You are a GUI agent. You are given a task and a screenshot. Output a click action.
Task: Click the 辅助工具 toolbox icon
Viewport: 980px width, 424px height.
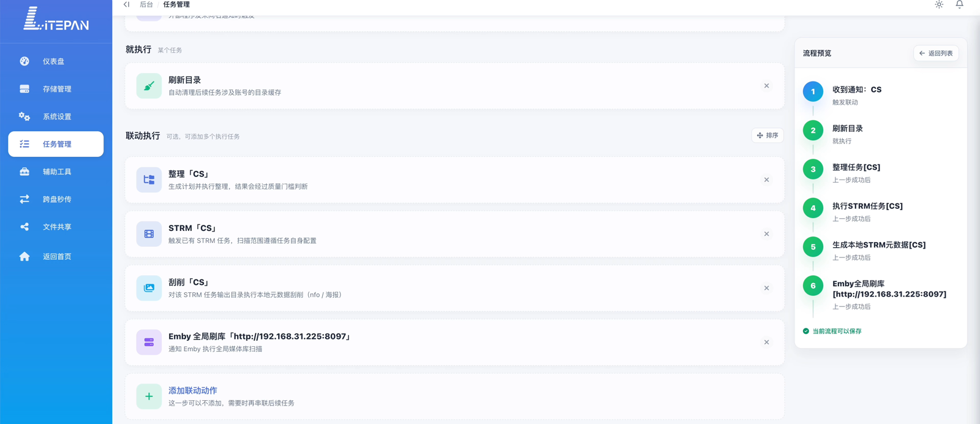coord(24,172)
